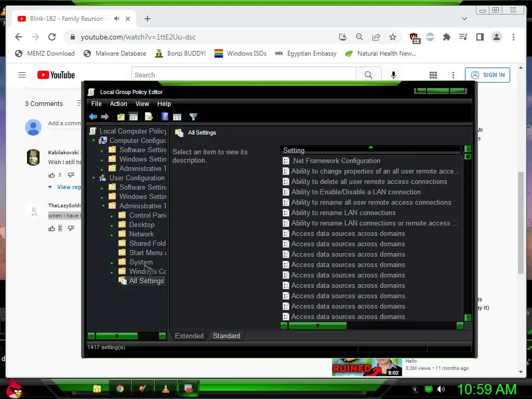Dislike Kabilakovski's comment with thumbs down

[x=71, y=175]
